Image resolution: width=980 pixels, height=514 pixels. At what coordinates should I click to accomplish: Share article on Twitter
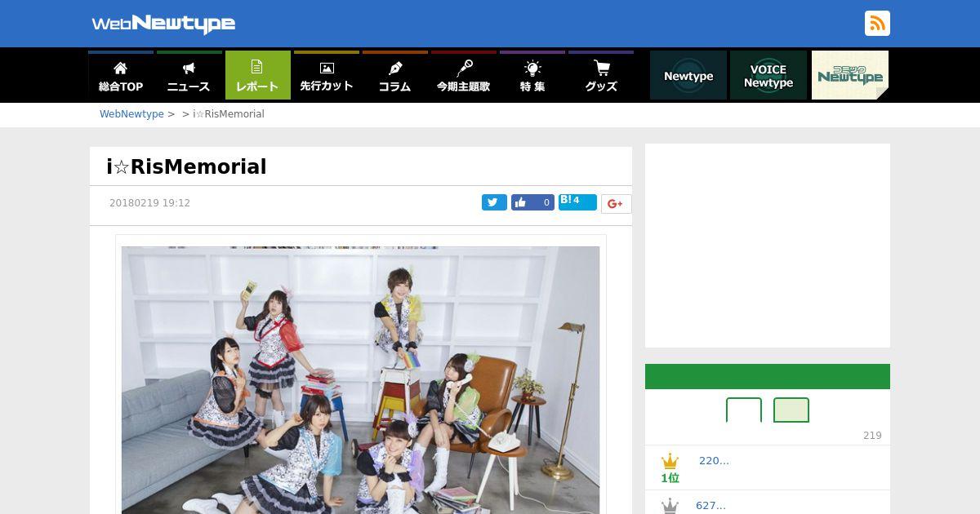(x=494, y=202)
